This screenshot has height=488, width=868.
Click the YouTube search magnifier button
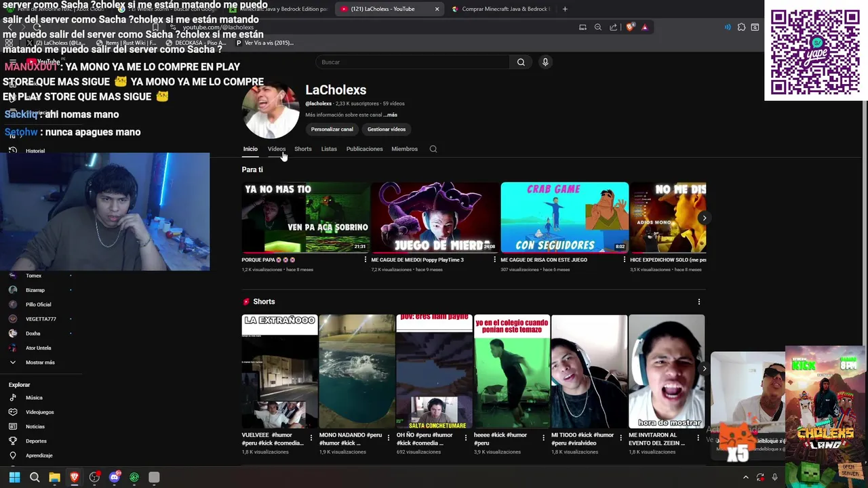pos(521,62)
